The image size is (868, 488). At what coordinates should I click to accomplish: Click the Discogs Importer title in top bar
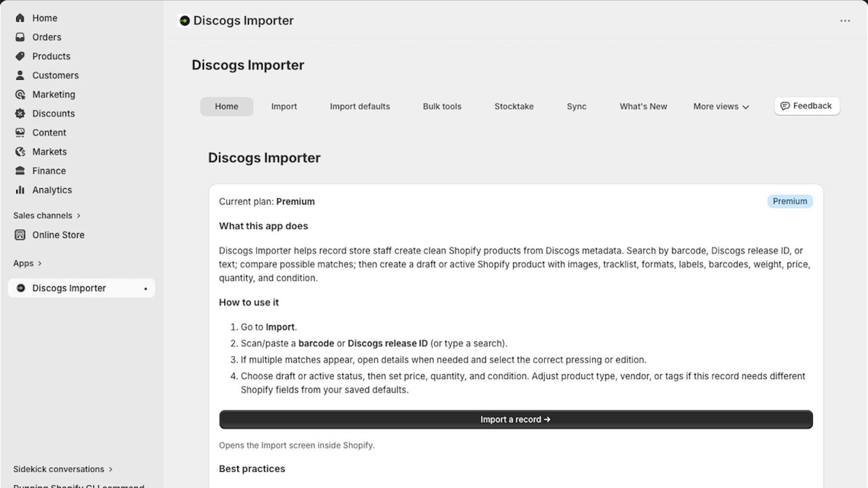(244, 21)
